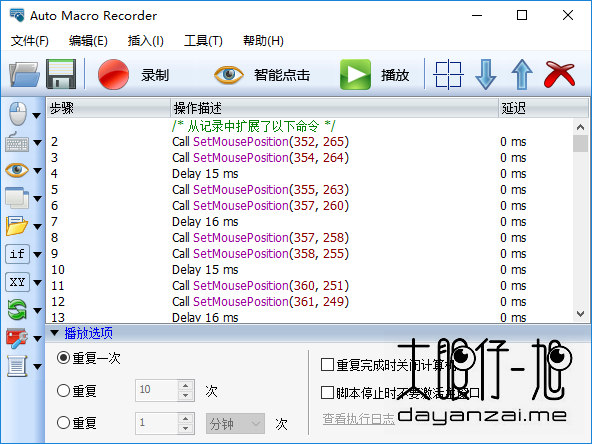The width and height of the screenshot is (592, 444).
Task: Click the 智能点击 button label
Action: [x=282, y=75]
